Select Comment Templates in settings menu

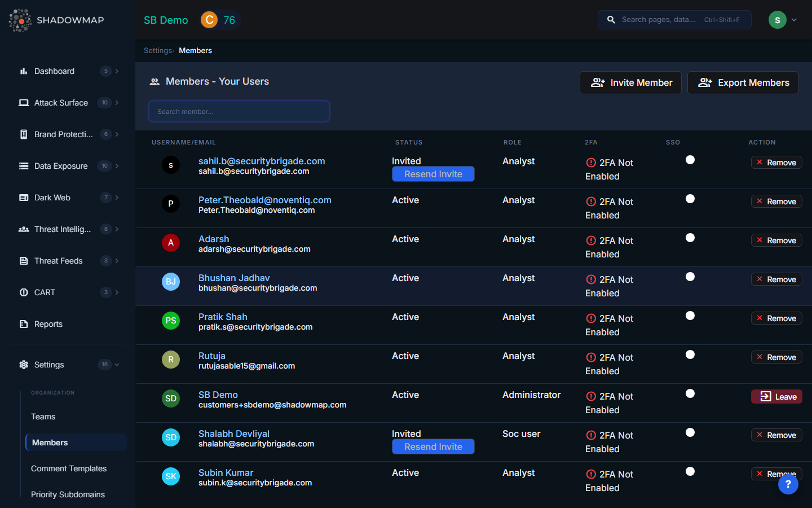(x=69, y=468)
